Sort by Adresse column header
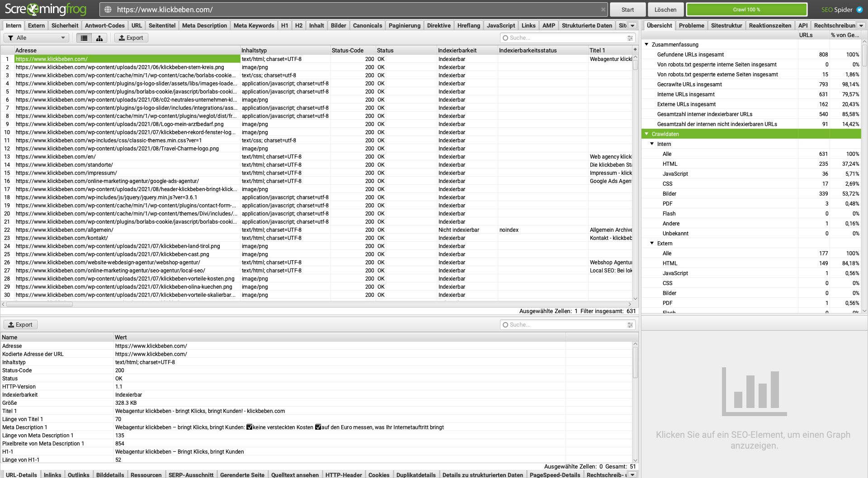This screenshot has height=478, width=868. click(x=127, y=50)
